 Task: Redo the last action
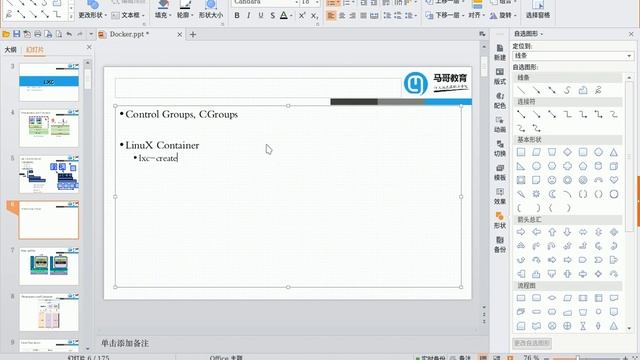point(80,34)
